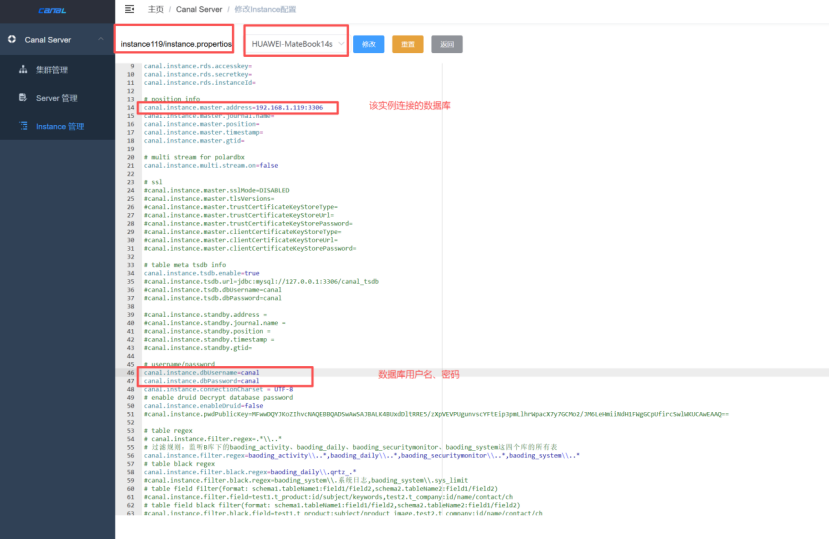
Task: Click line canal.instance.master.position=
Action: click(x=201, y=124)
